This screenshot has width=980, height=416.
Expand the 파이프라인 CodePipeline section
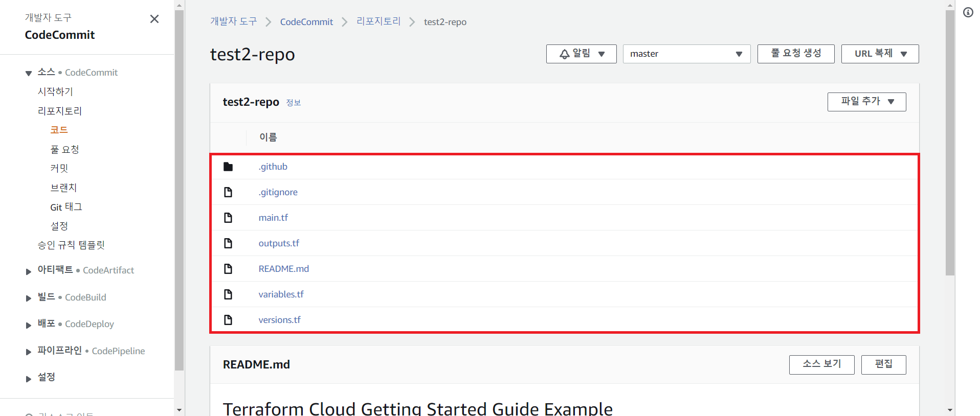[x=29, y=352]
